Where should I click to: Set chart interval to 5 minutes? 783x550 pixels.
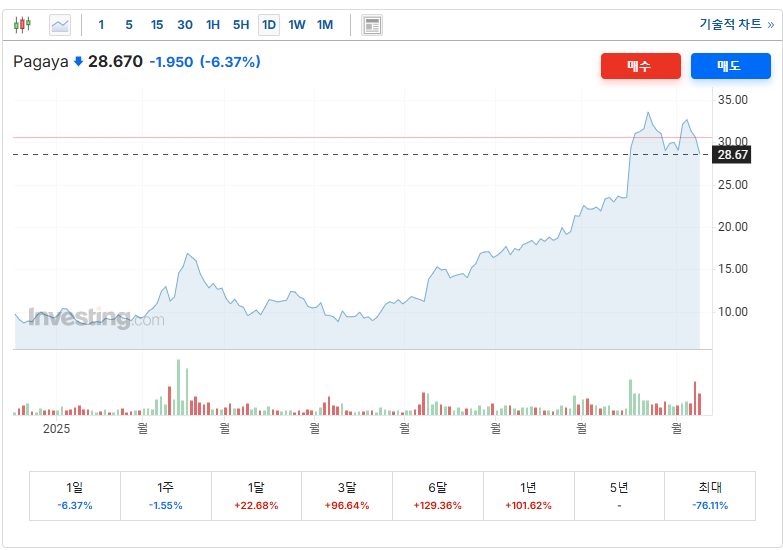pos(129,24)
